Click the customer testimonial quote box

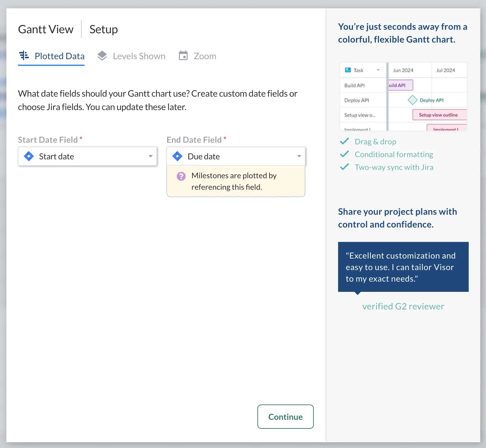point(403,267)
